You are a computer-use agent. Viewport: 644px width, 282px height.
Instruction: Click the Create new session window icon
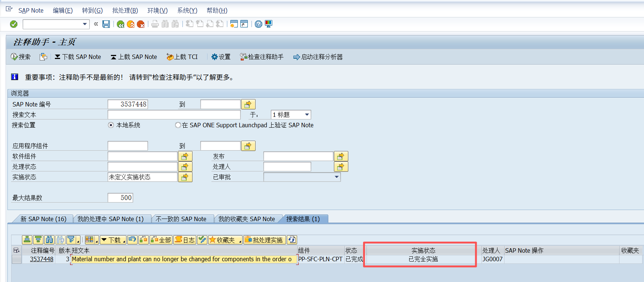(234, 24)
